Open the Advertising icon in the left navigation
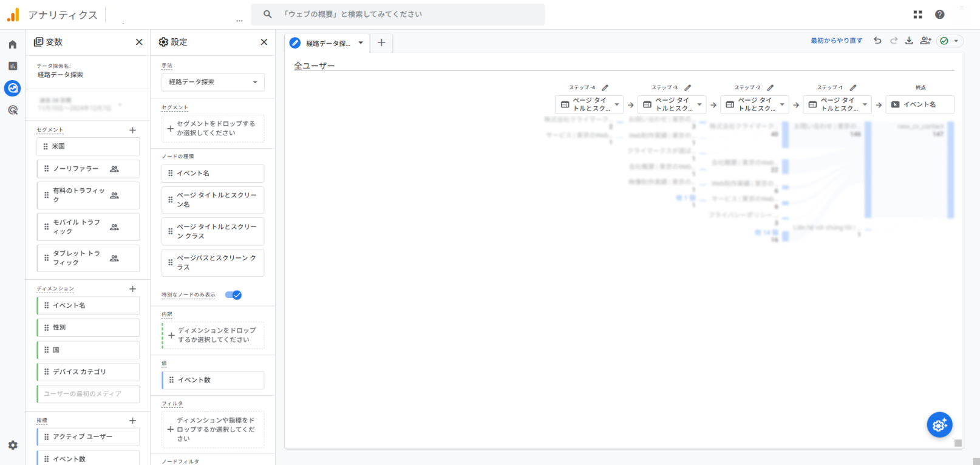 click(x=12, y=110)
